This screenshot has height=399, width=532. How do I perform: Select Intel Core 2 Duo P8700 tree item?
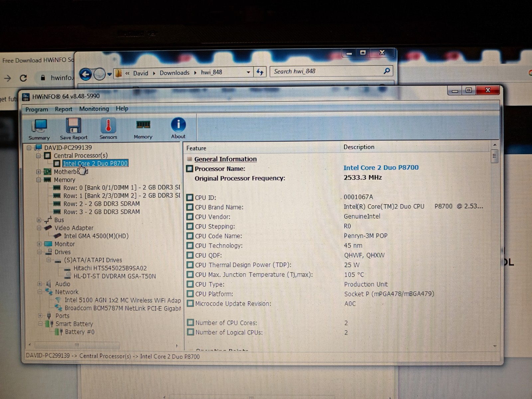pos(95,163)
